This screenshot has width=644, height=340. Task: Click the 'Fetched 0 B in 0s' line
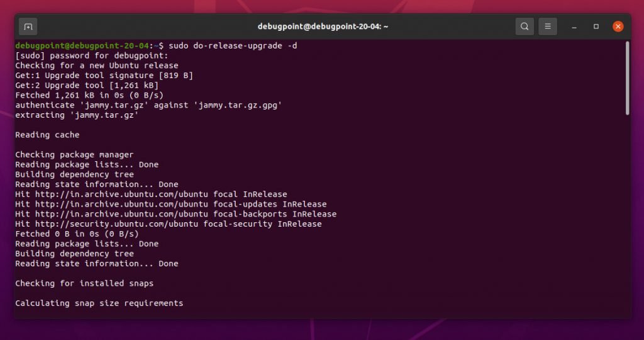(77, 234)
